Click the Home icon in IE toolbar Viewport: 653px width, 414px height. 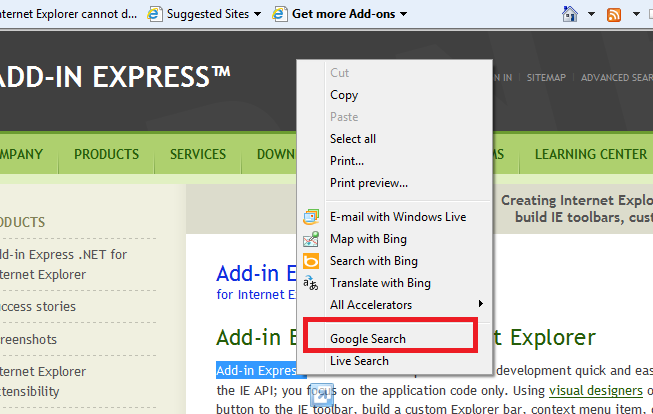tap(570, 14)
